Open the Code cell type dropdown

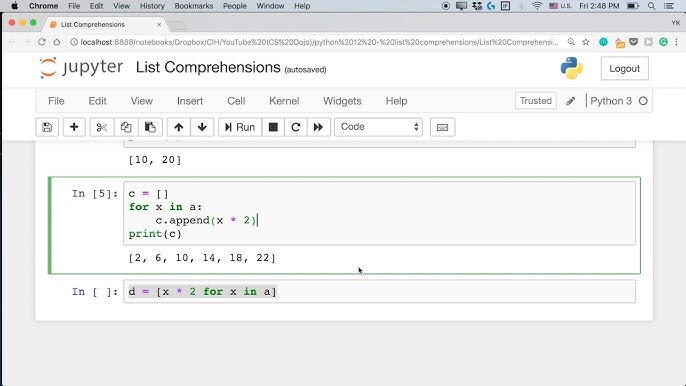(x=378, y=127)
